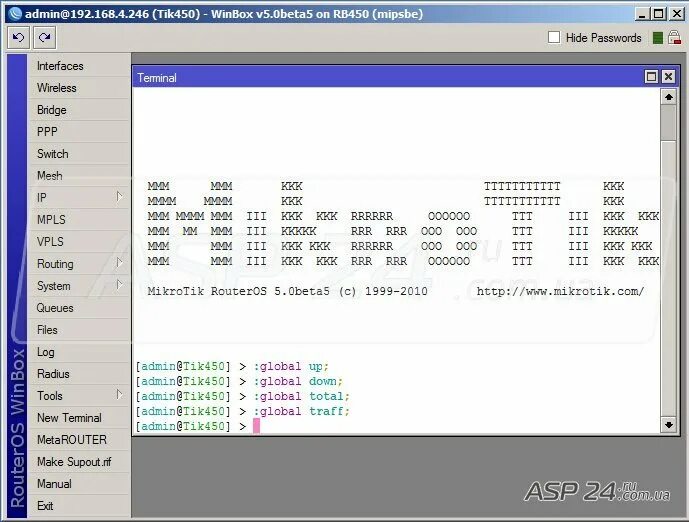Click the ':global traff;' command line
The image size is (689, 522).
(x=301, y=411)
